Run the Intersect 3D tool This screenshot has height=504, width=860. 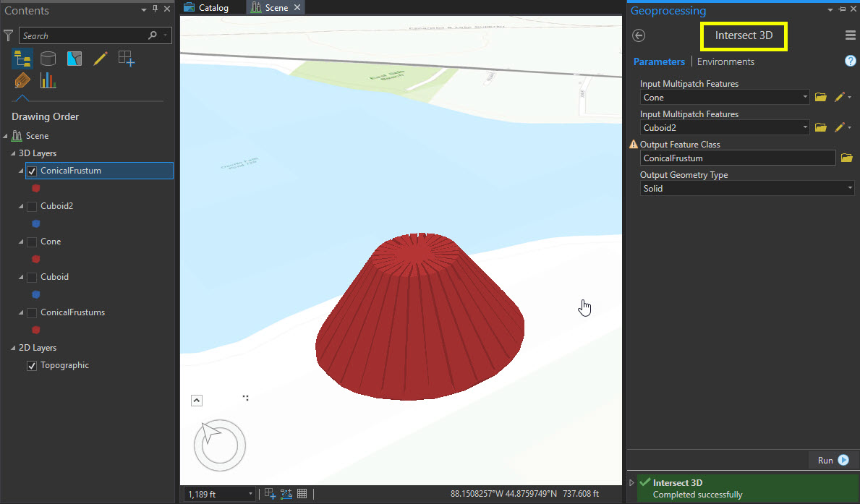833,461
